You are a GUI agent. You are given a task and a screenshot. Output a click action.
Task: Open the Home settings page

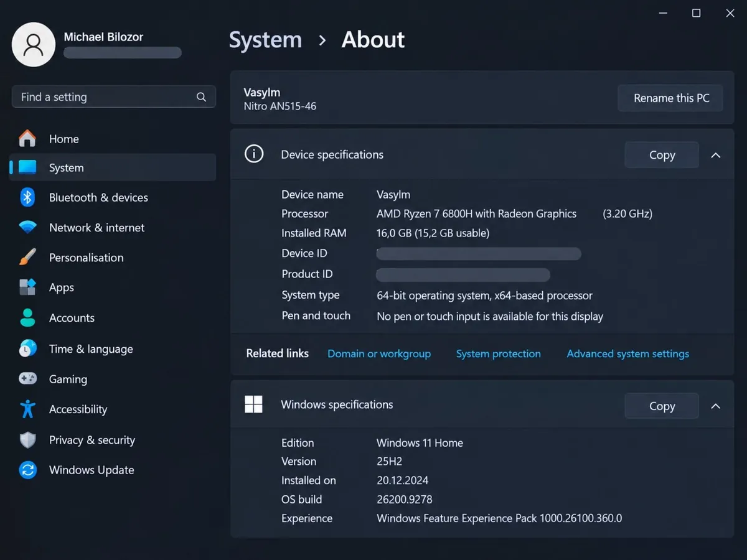pos(113,138)
